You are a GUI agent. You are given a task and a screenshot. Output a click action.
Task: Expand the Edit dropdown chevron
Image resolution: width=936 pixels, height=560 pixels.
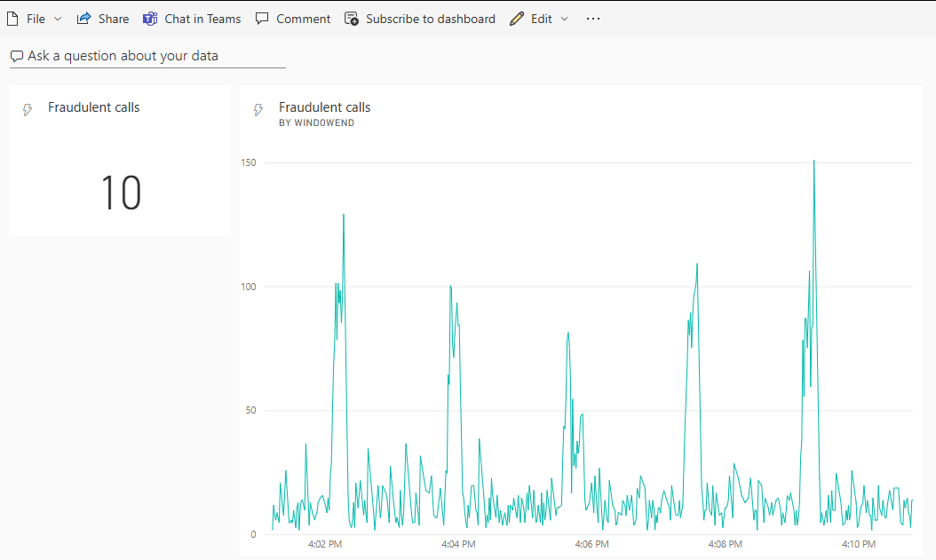point(565,20)
